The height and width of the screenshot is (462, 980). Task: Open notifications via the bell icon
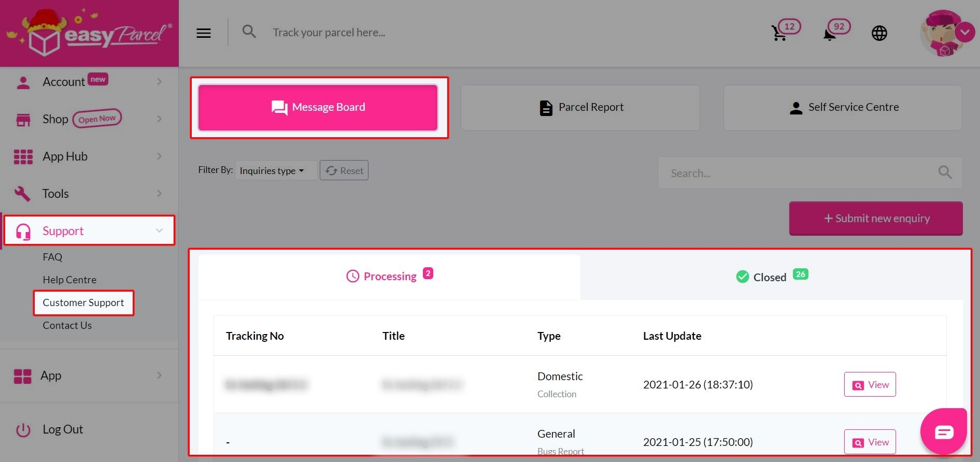tap(828, 34)
